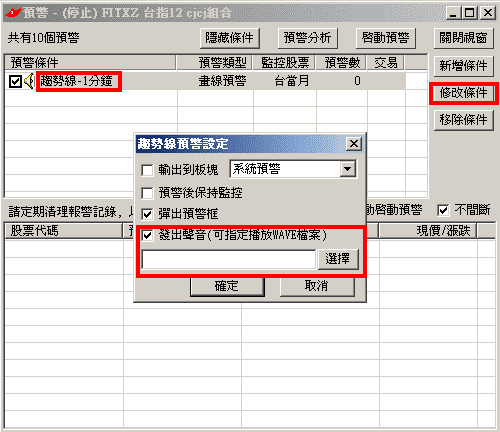Open the 系統預警 dropdown arrow
The height and width of the screenshot is (432, 500).
click(x=348, y=169)
